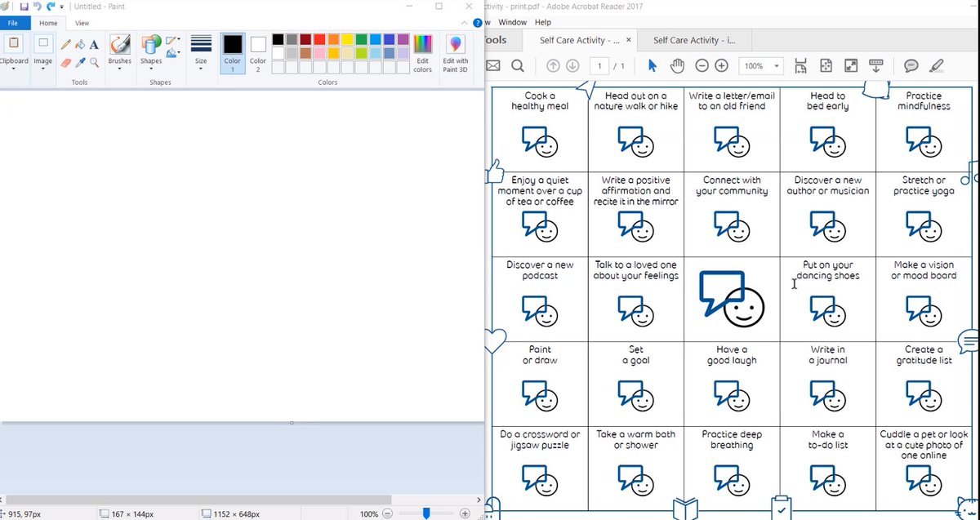Image resolution: width=980 pixels, height=520 pixels.
Task: Click the Paint zoom slider handle
Action: [x=425, y=513]
